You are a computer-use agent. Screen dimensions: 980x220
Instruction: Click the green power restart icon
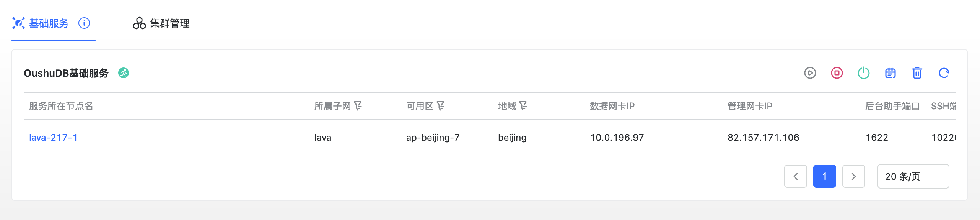(863, 73)
